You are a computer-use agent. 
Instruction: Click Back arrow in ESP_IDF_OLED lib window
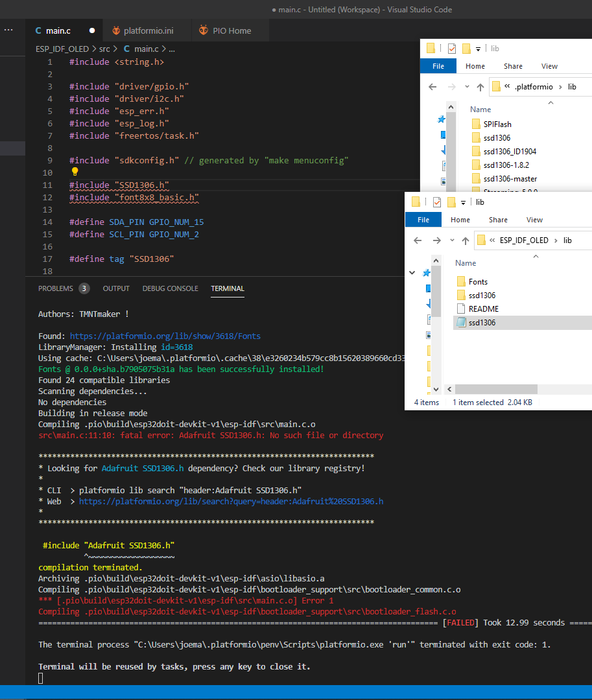(418, 240)
